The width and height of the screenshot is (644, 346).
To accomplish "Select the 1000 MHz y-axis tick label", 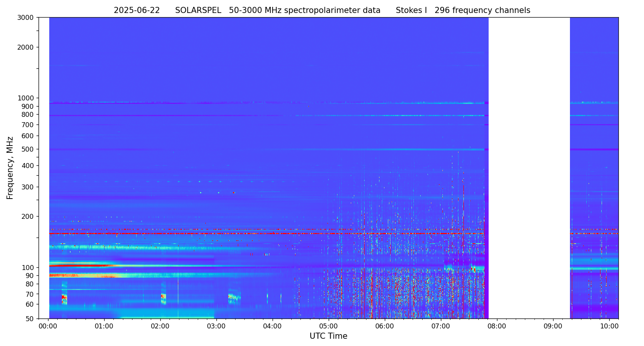I will click(26, 98).
